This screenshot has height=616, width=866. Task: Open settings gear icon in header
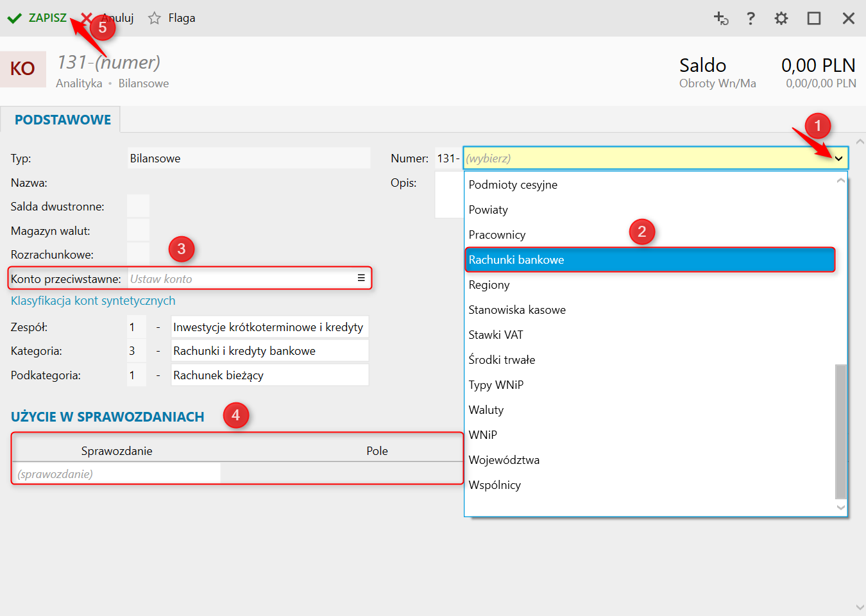781,18
